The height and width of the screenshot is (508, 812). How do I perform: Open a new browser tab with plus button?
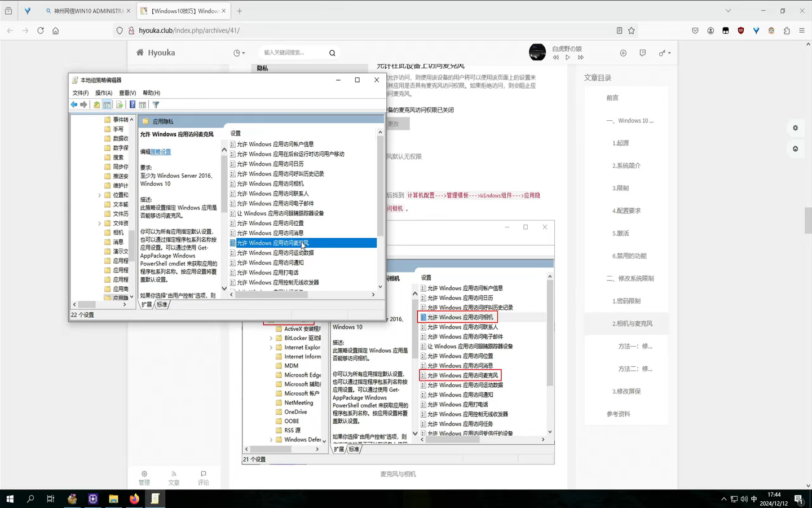pyautogui.click(x=240, y=11)
